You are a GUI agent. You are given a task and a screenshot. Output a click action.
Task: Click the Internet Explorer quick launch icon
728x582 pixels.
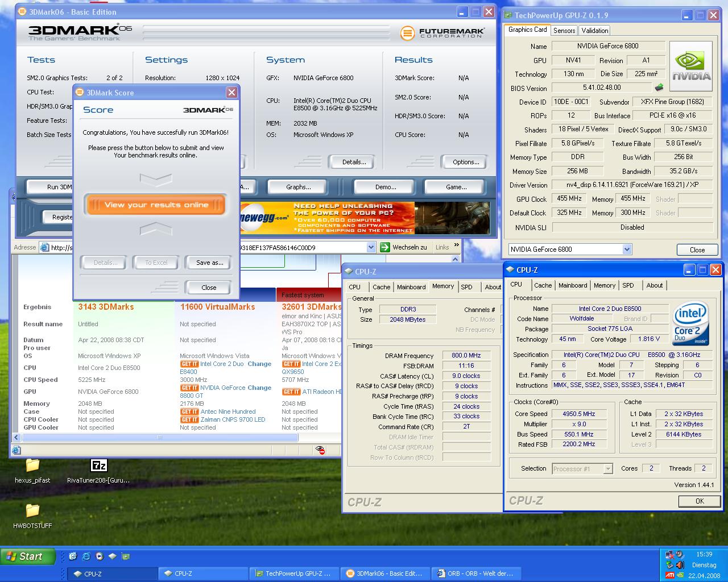[x=86, y=556]
